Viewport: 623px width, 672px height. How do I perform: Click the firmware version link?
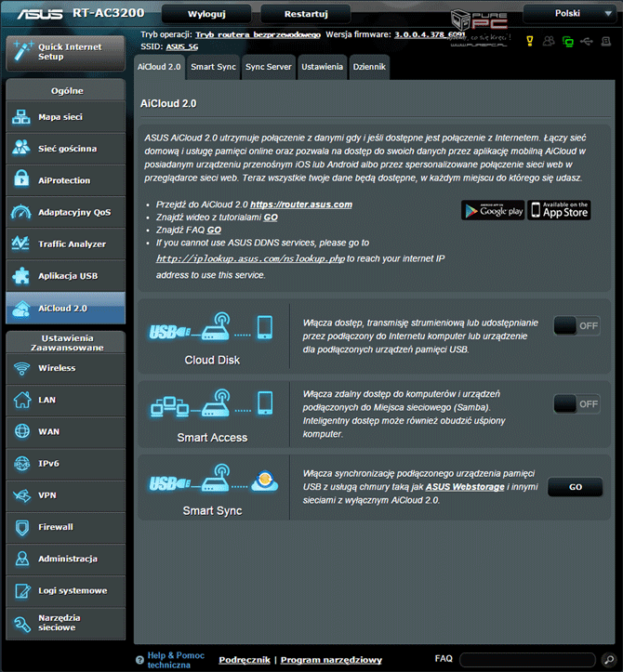tap(430, 34)
